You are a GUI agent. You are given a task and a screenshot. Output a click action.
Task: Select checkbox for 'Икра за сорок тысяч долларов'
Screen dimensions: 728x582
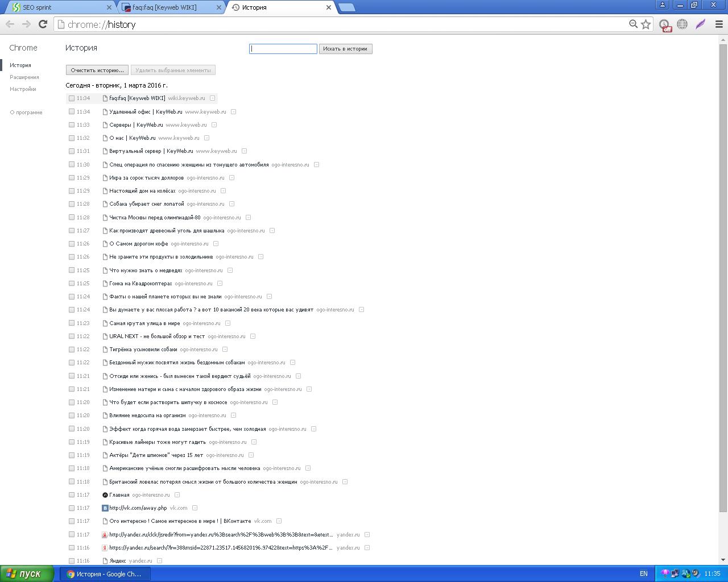point(72,178)
